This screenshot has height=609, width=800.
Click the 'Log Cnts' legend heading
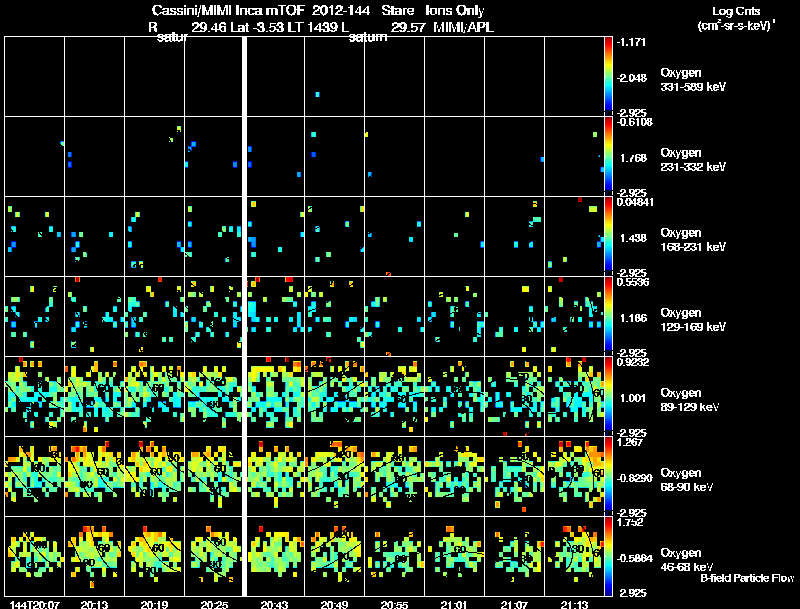pos(736,11)
